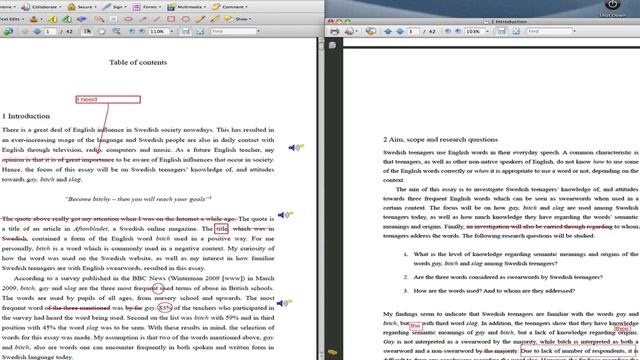This screenshot has height=360, width=640.
Task: Select the Pencil tool
Action: [200, 19]
